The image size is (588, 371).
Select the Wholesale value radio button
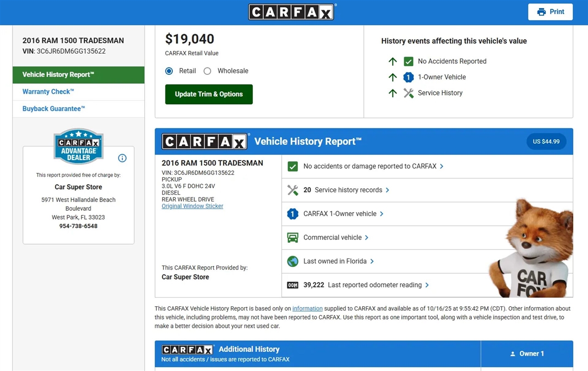(x=208, y=71)
